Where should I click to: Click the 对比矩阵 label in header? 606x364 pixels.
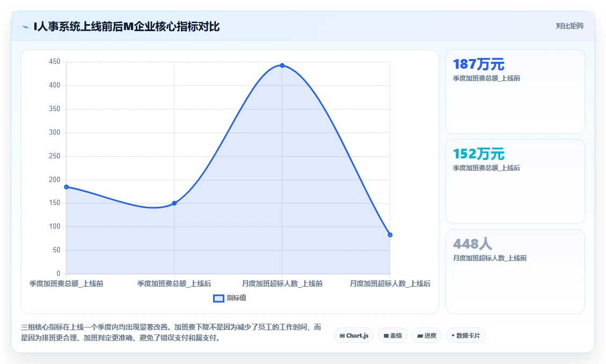coord(570,26)
